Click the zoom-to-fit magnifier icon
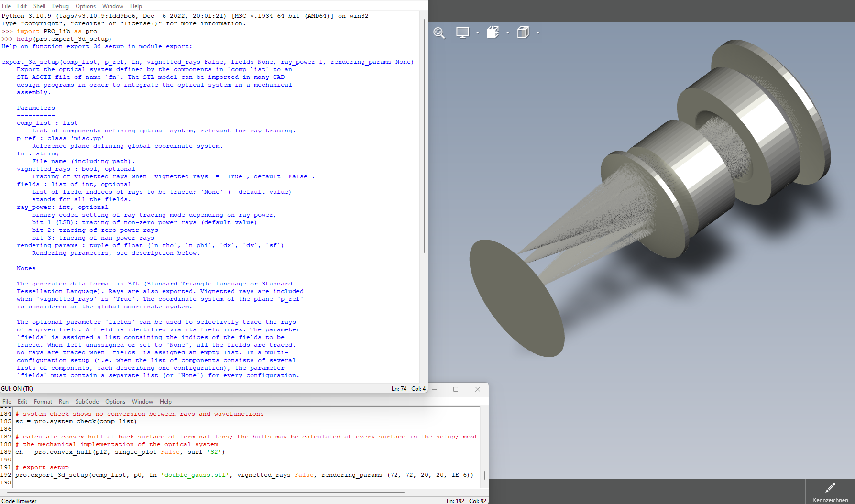The image size is (855, 504). coord(439,33)
